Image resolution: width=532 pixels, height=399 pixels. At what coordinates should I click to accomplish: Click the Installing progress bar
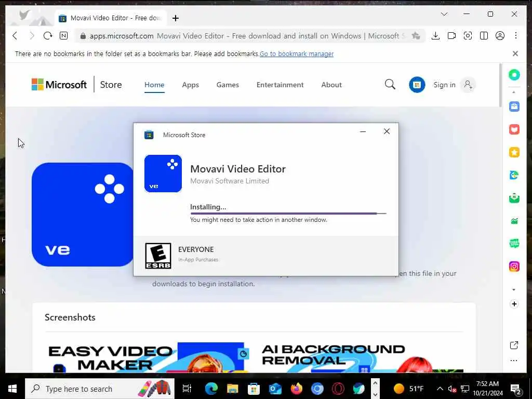pos(288,214)
